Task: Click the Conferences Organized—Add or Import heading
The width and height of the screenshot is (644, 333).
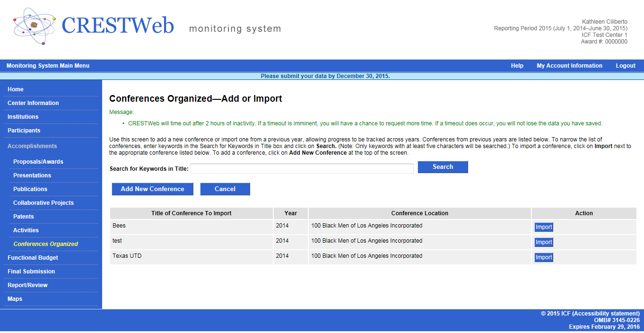Action: click(196, 99)
